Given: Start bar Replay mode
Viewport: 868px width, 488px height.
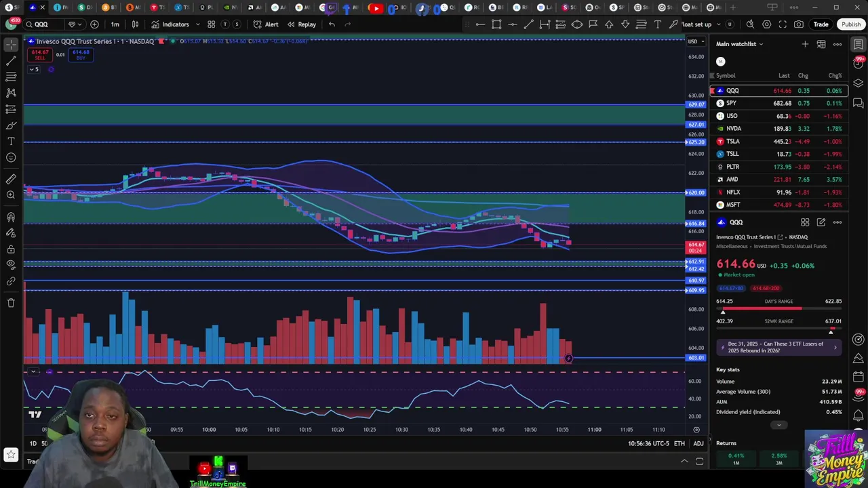Looking at the screenshot, I should [x=301, y=24].
